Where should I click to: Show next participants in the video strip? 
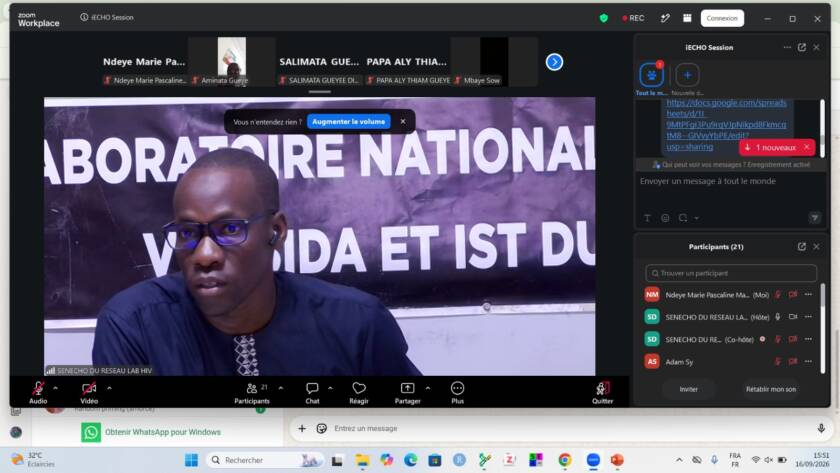click(x=554, y=62)
